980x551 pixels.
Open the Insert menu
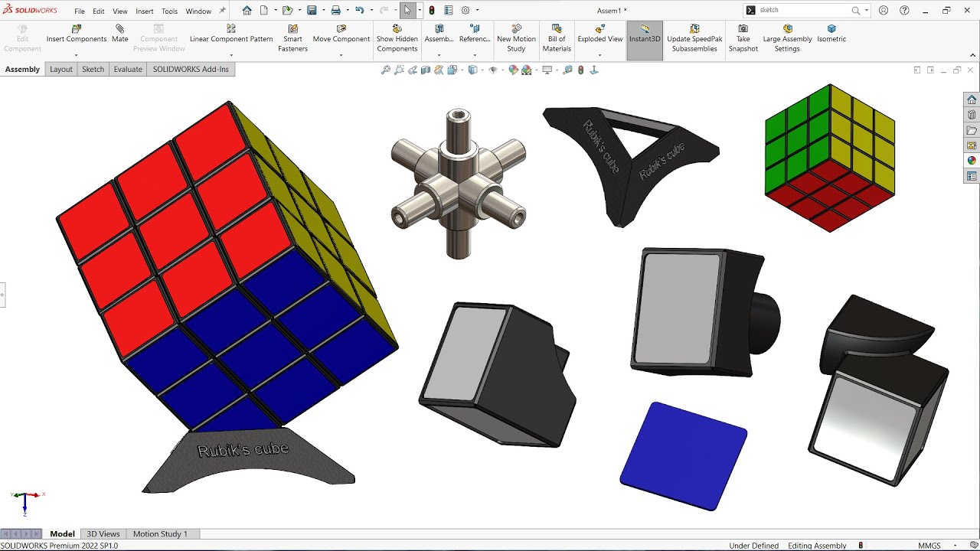pos(145,11)
